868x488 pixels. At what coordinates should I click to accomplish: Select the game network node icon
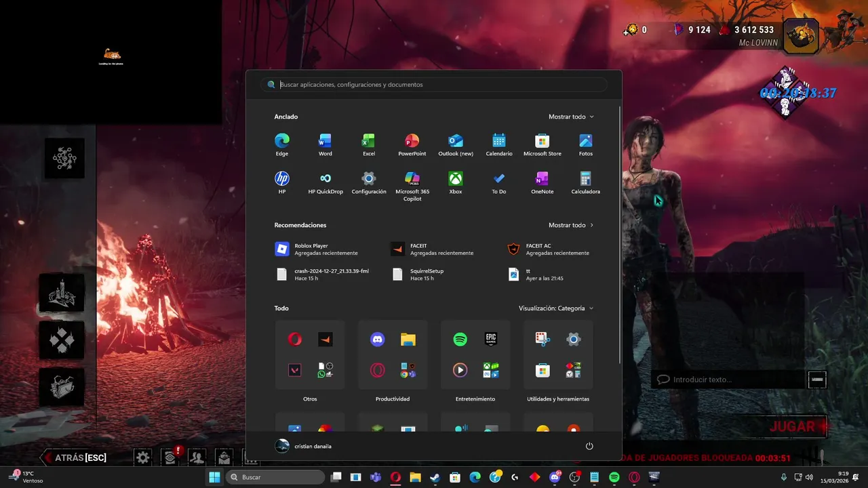(64, 158)
